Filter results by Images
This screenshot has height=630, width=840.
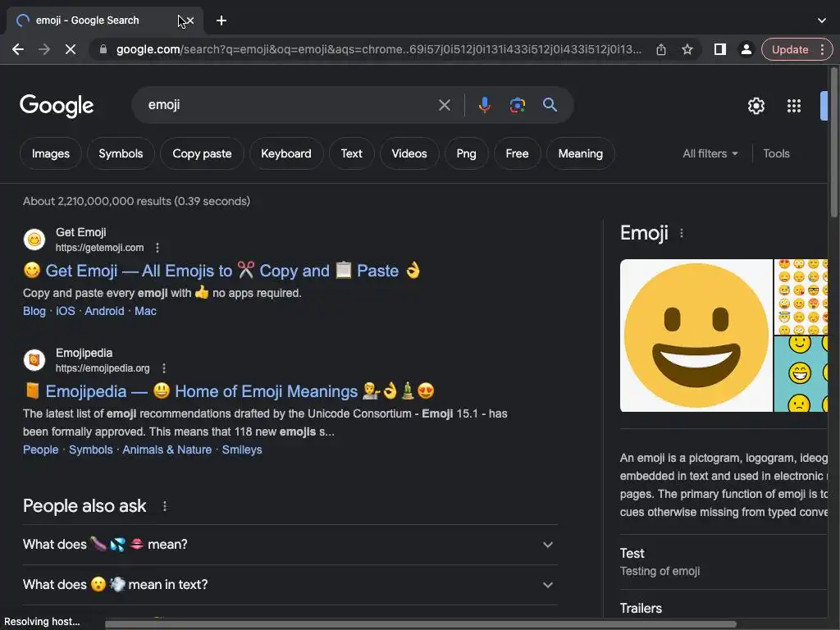coord(50,153)
